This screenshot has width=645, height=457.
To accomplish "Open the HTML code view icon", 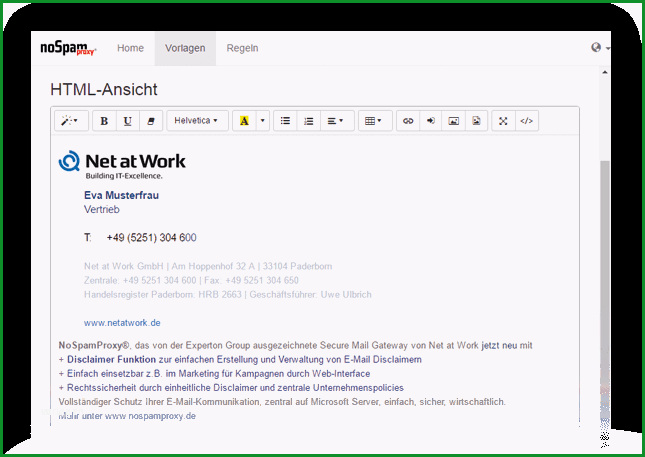I will click(x=527, y=121).
